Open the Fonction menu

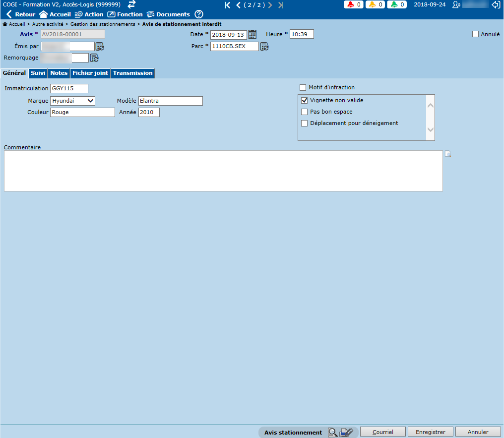coord(125,14)
